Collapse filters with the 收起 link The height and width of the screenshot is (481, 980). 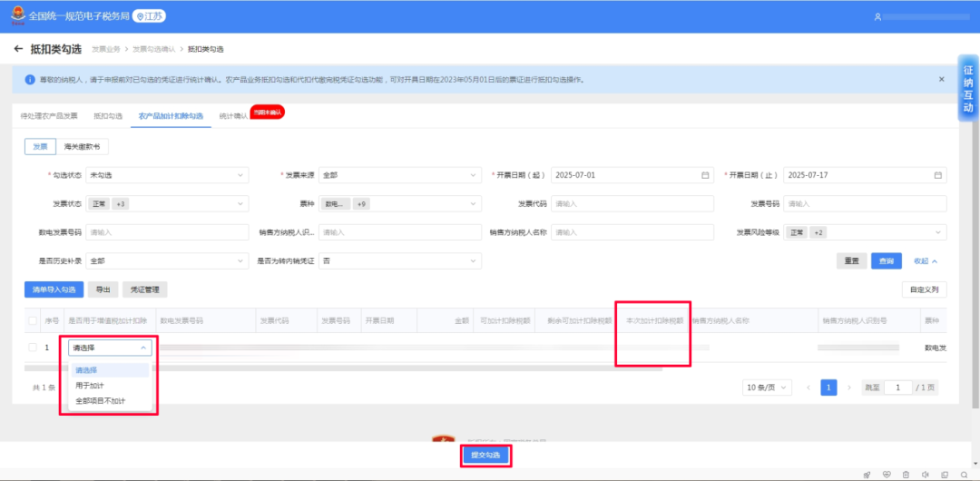(x=926, y=260)
